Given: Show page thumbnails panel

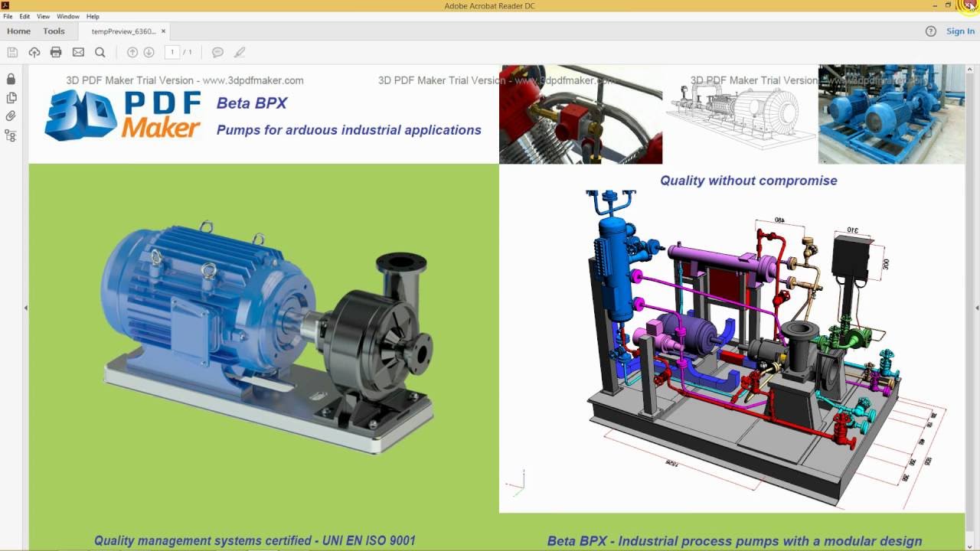Looking at the screenshot, I should (11, 98).
